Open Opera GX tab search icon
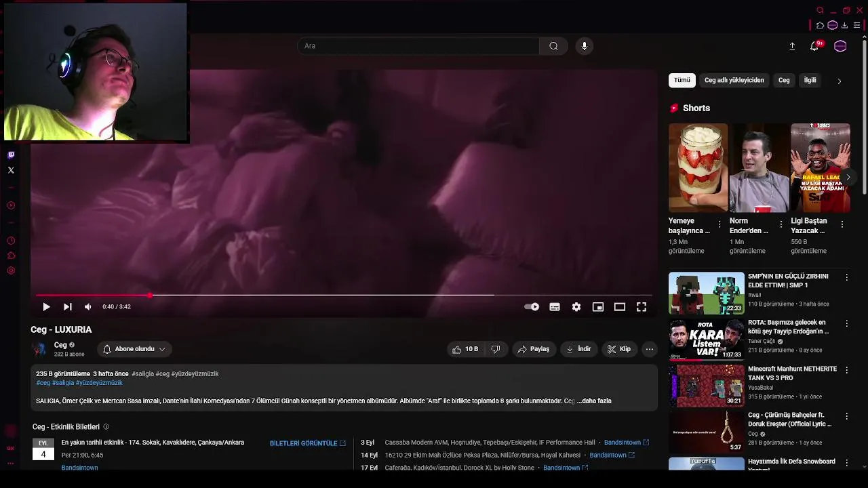 [x=821, y=10]
